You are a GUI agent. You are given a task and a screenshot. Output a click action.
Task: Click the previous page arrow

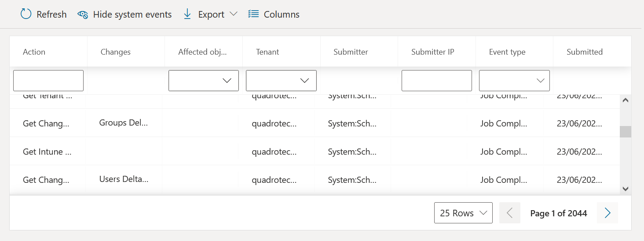point(510,213)
